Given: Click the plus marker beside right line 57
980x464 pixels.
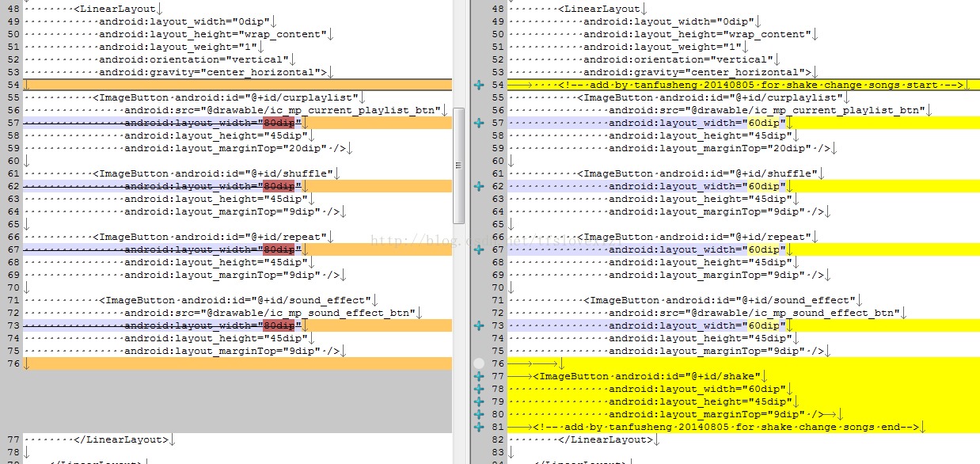Looking at the screenshot, I should tap(478, 123).
